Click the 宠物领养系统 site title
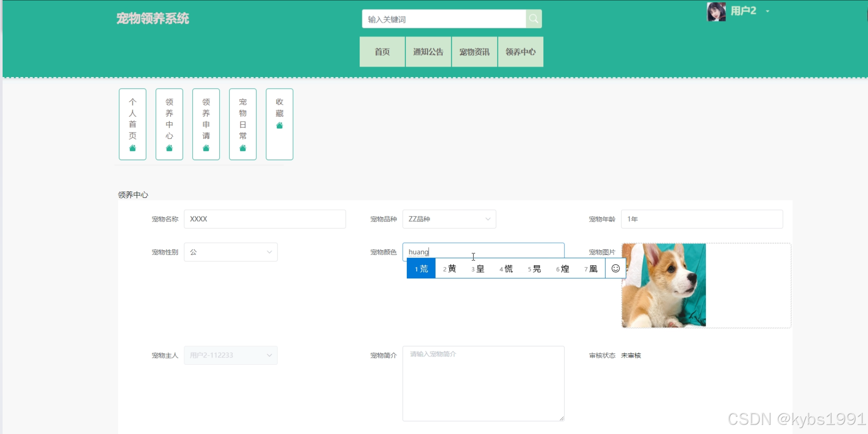Image resolution: width=868 pixels, height=434 pixels. 153,19
